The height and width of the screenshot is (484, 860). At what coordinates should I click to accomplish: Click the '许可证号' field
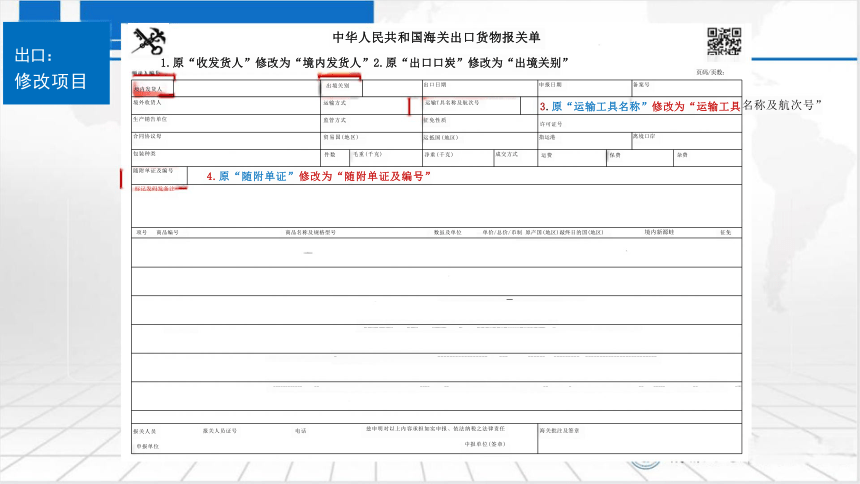(640, 123)
